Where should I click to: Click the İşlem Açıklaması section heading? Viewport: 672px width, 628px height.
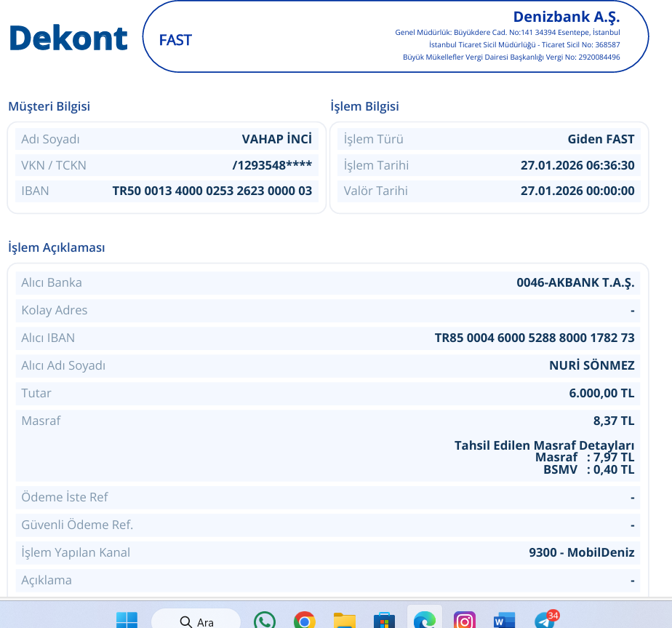(x=57, y=247)
